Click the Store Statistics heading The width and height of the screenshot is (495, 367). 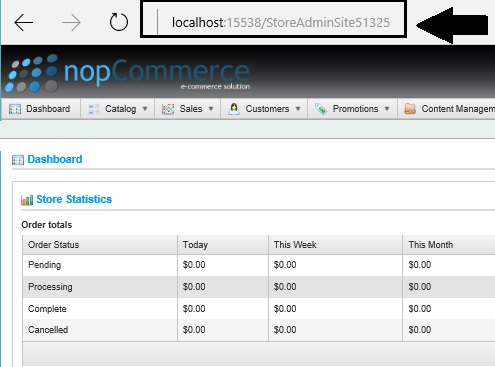tap(74, 199)
